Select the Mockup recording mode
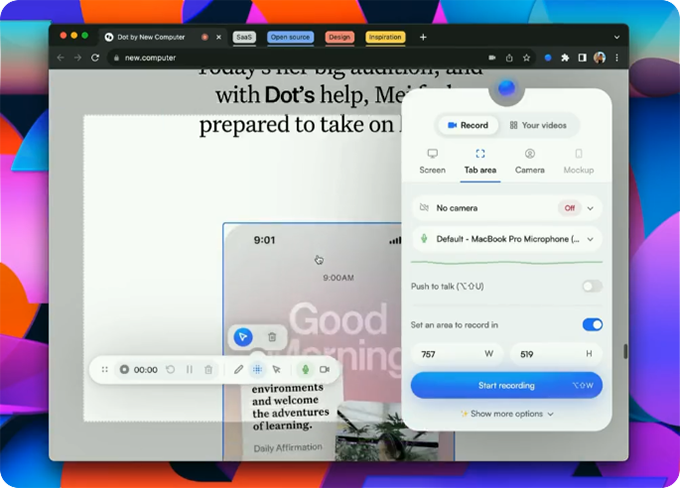This screenshot has width=680, height=488. coord(579,161)
